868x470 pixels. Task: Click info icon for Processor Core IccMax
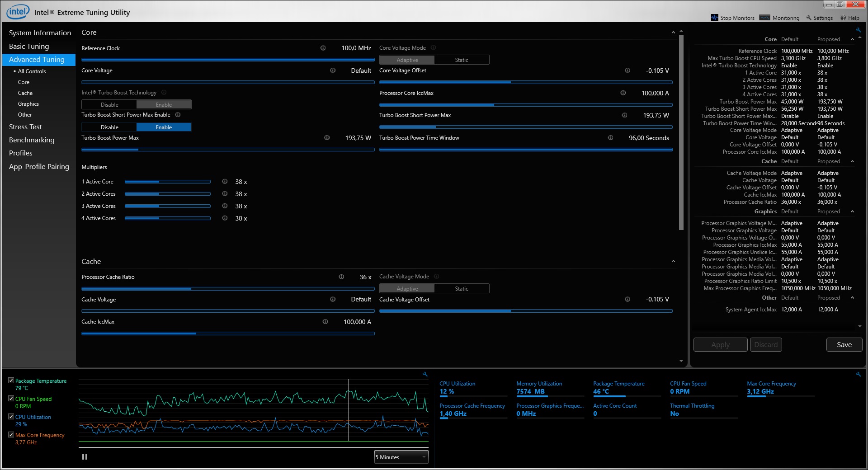coord(623,93)
